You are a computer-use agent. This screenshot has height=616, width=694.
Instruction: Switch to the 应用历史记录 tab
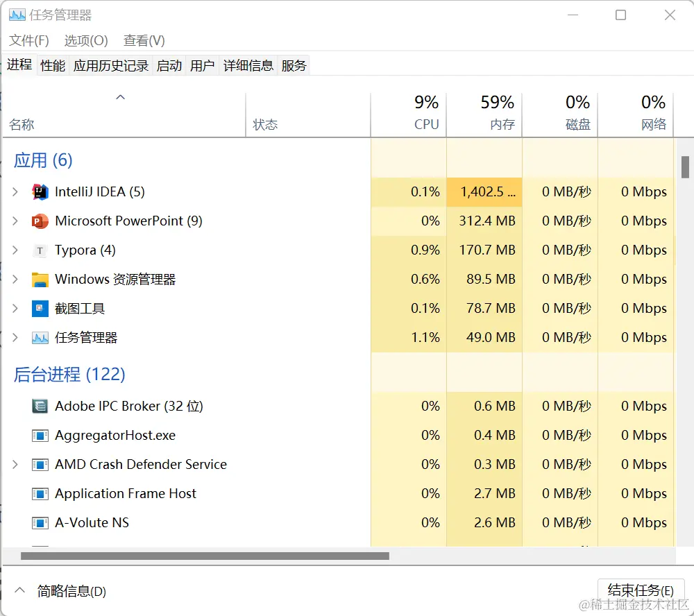tap(110, 65)
